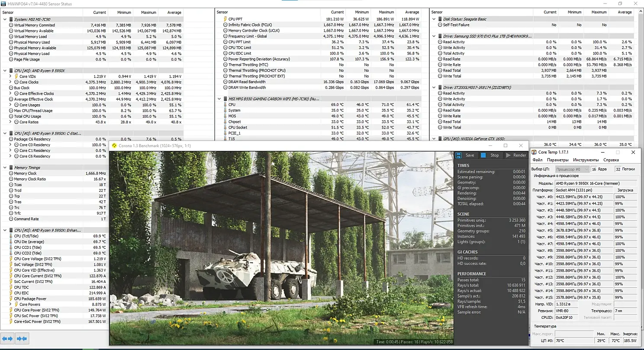The width and height of the screenshot is (644, 350).
Task: Click the CPU chip icon for AMD Ryzen 9 5950X
Action: pyautogui.click(x=11, y=71)
